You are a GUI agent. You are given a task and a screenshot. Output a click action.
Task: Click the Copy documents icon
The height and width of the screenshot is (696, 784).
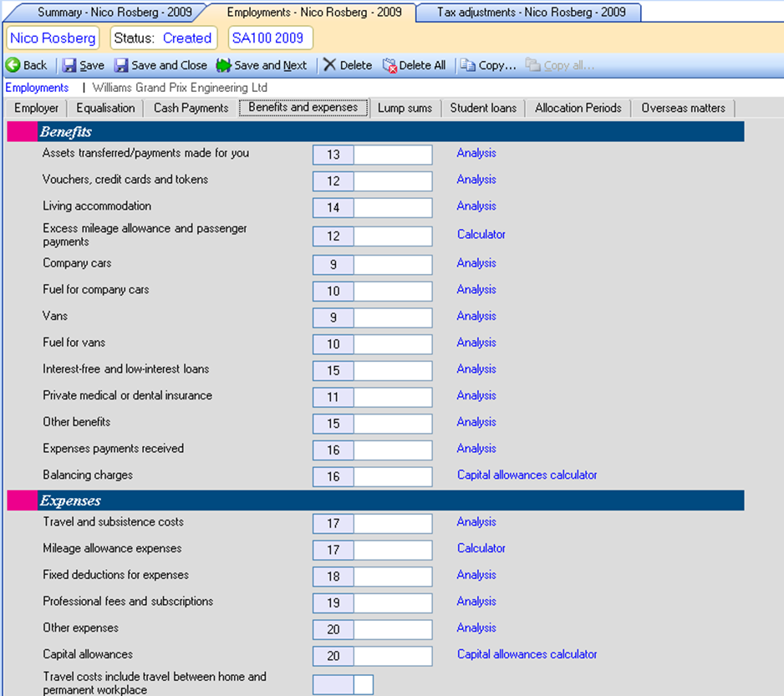467,65
